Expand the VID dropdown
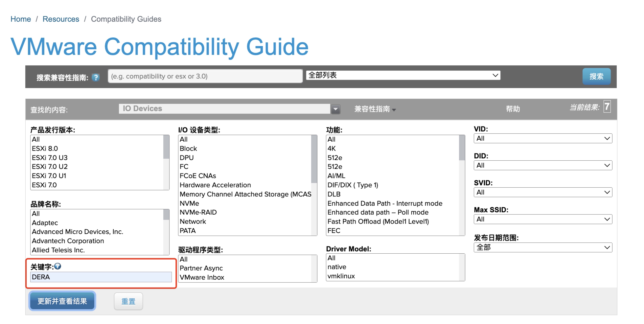 click(543, 138)
